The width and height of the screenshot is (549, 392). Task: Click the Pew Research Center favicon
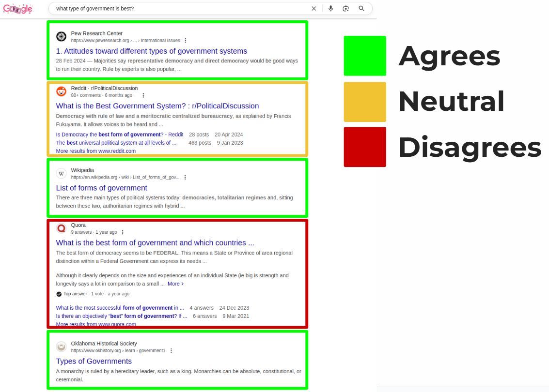[x=61, y=37]
